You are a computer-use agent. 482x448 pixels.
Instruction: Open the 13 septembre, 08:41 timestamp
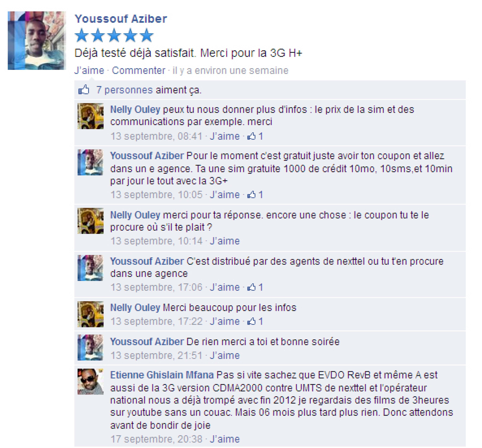point(156,136)
